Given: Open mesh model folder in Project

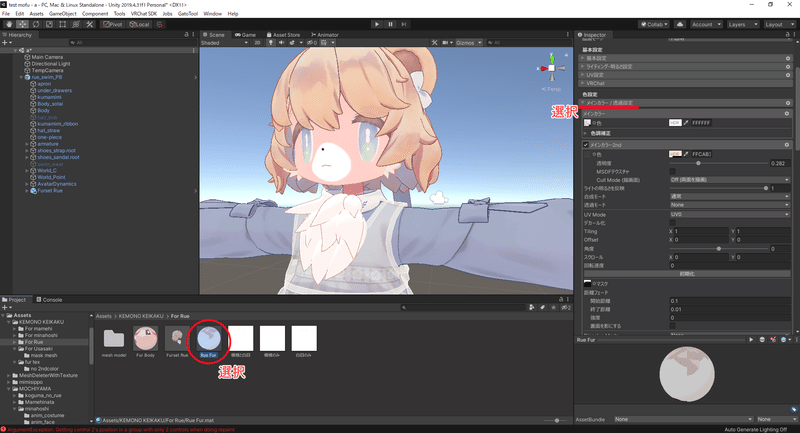Looking at the screenshot, I should [114, 341].
